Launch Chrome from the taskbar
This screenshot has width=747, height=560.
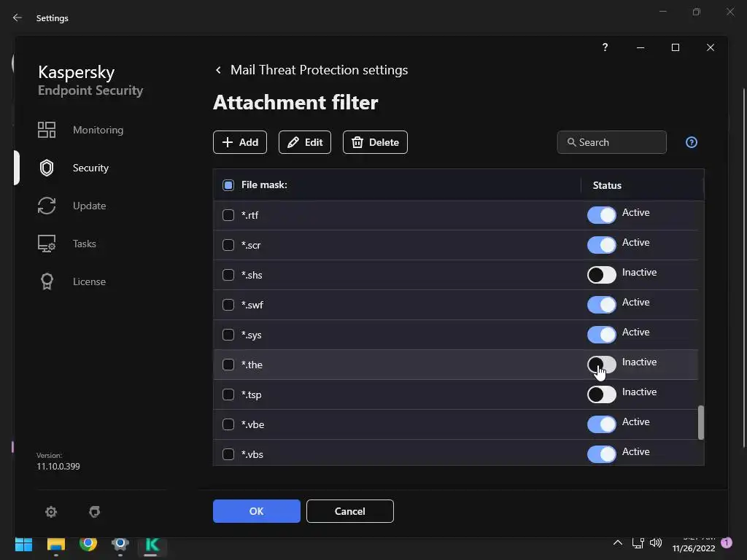(88, 543)
